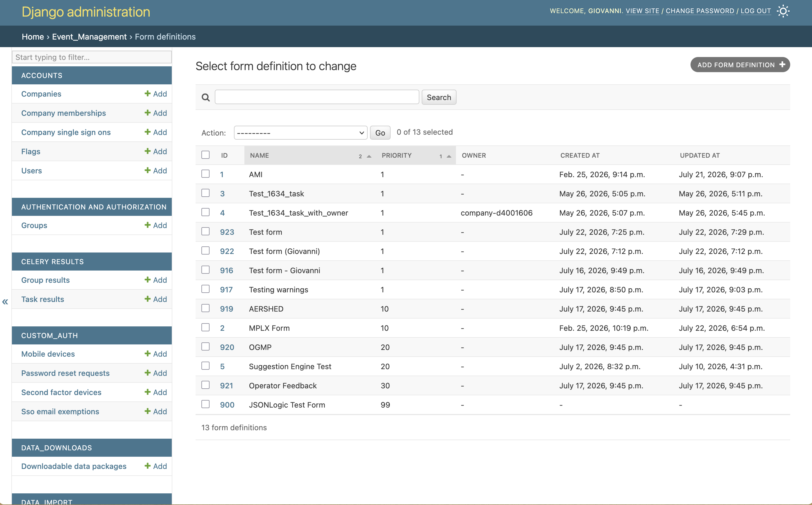
Task: Open the Mobile devices sidebar link
Action: [x=48, y=354]
